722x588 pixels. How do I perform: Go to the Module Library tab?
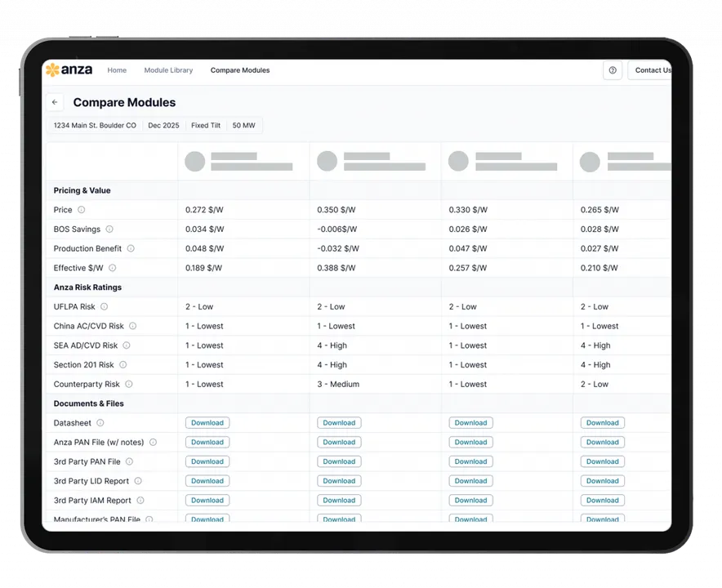click(168, 70)
